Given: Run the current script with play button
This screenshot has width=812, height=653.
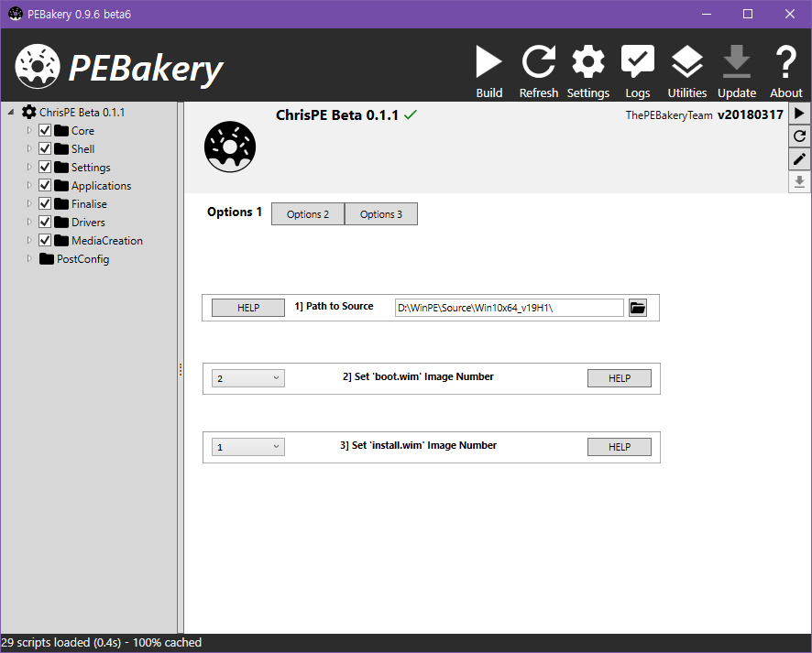Looking at the screenshot, I should tap(799, 114).
